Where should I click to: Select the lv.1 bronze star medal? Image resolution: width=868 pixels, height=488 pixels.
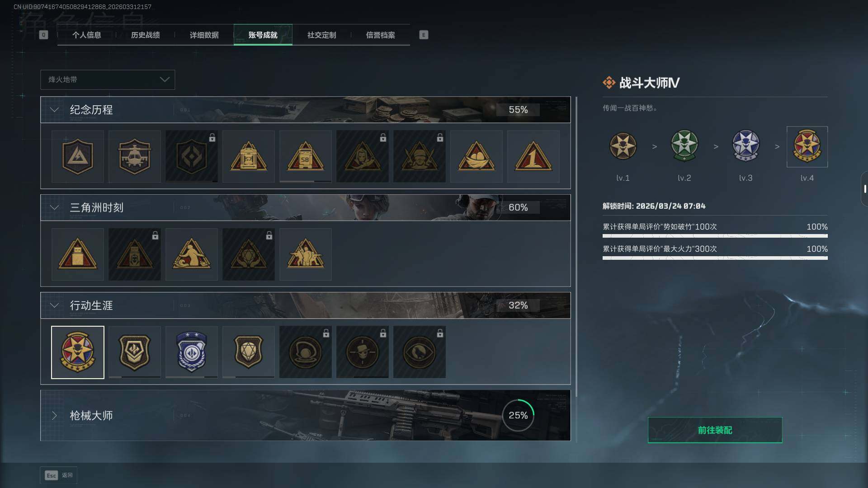(623, 146)
